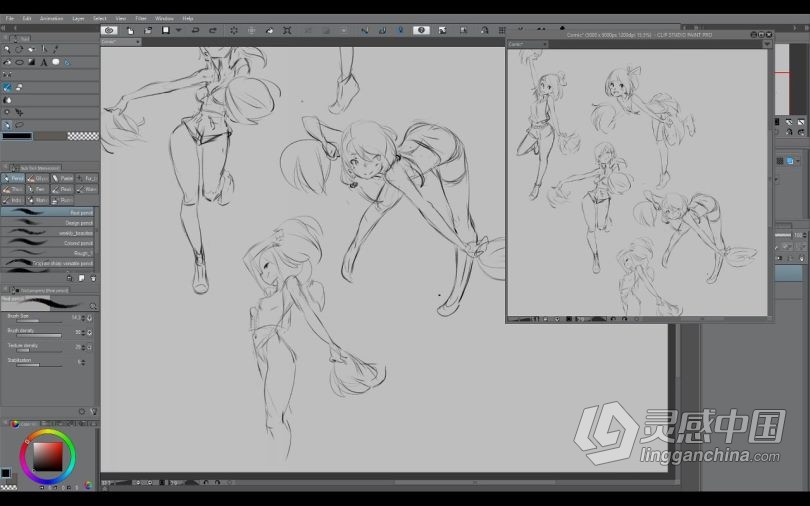Select black main color swatch in tool palette

17,136
